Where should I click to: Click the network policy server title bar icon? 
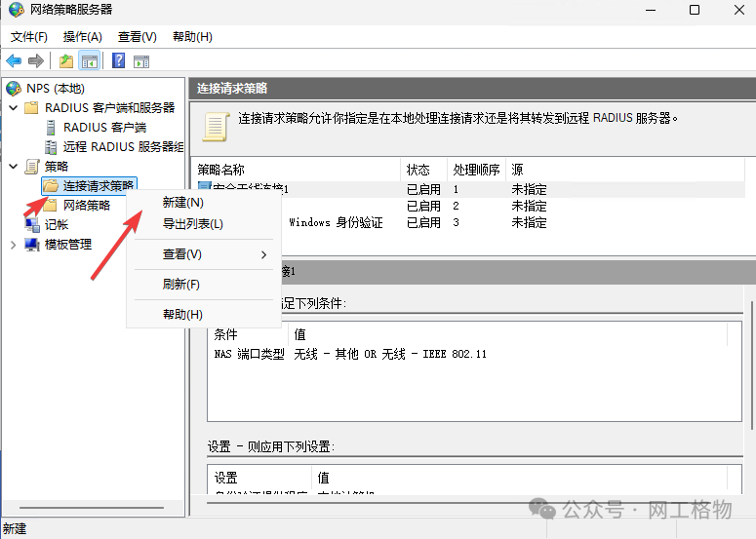coord(17,10)
